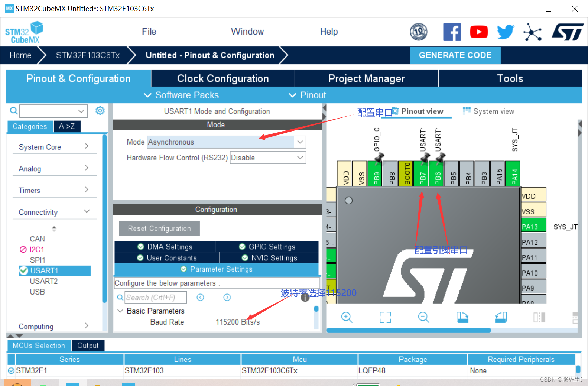Switch to Project Manager tab
This screenshot has width=588, height=386.
(367, 78)
